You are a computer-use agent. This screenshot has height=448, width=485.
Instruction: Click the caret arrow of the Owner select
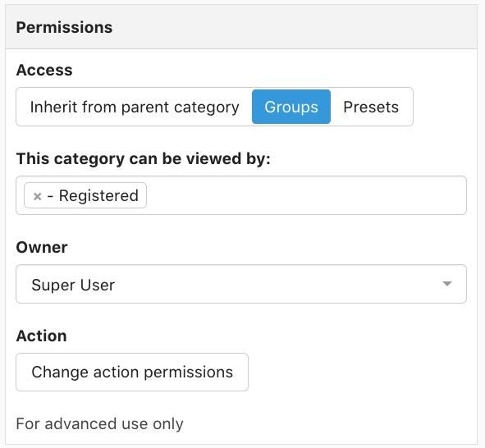pos(447,284)
